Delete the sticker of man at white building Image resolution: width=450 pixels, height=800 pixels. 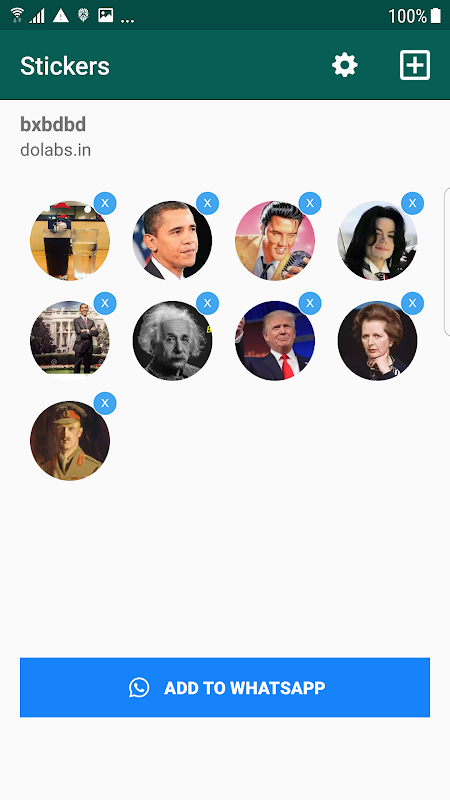pos(105,303)
